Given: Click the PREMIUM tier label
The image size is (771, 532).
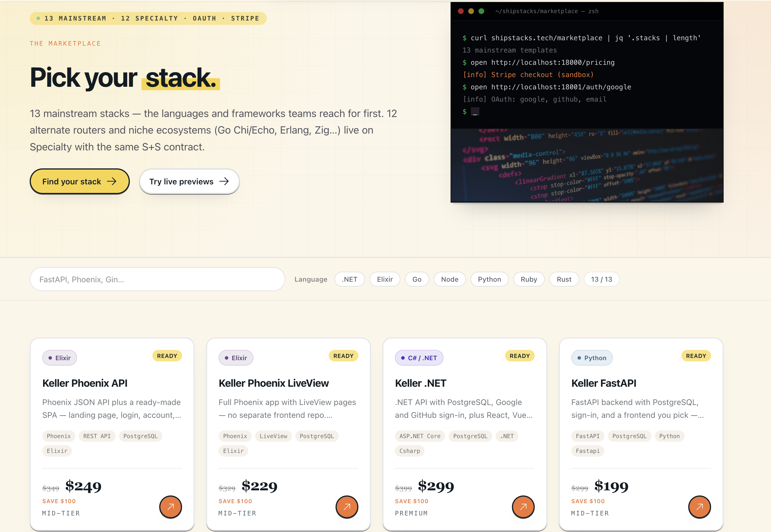Looking at the screenshot, I should tap(411, 513).
